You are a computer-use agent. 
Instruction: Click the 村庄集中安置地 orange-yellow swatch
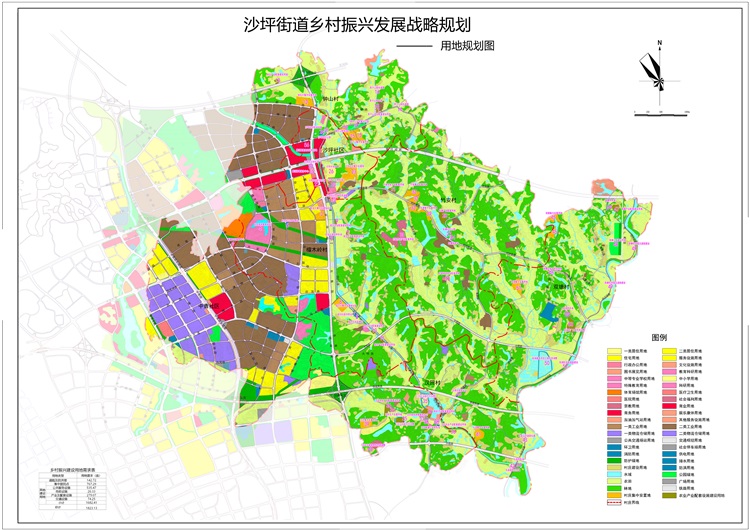[x=614, y=496]
